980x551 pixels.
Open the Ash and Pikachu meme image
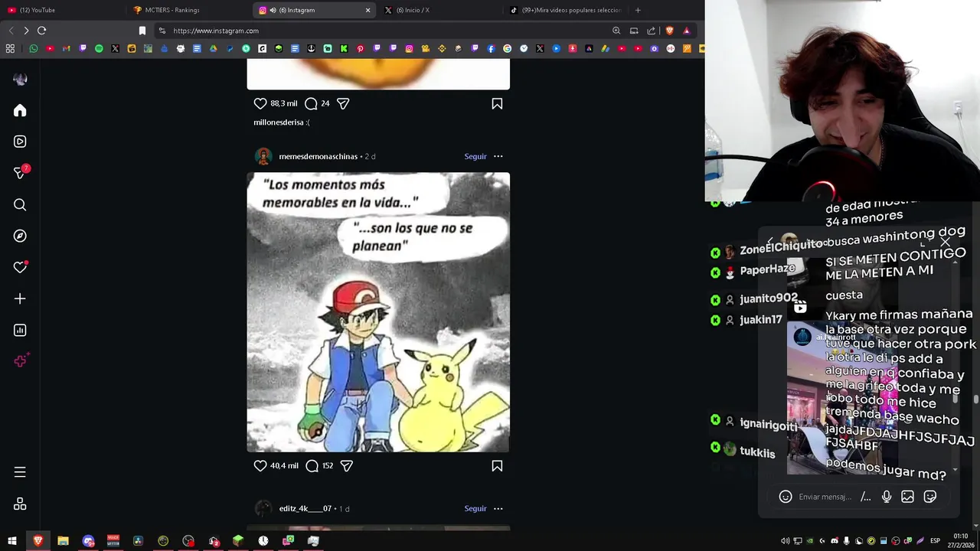pos(378,312)
